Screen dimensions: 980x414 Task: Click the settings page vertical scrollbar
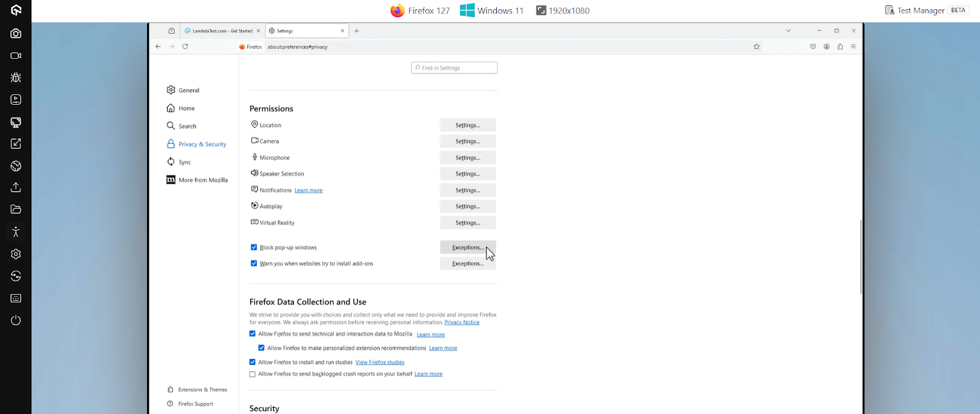[x=861, y=257]
